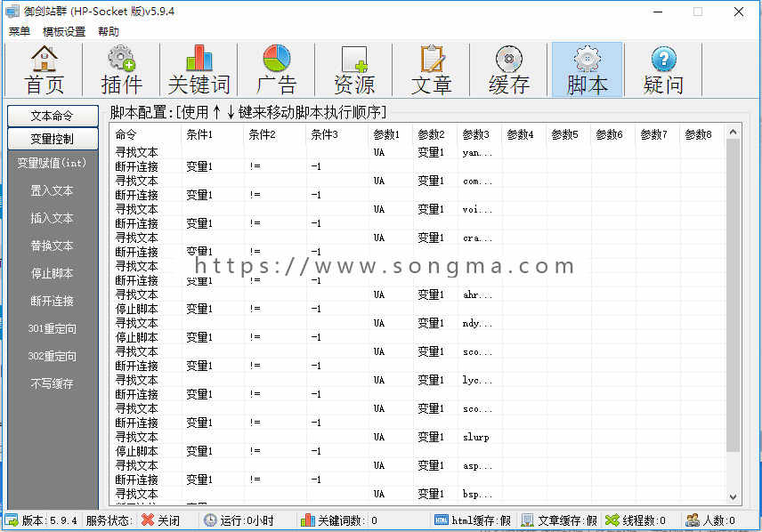Select the 置入文本 command
The width and height of the screenshot is (762, 532).
coord(52,190)
